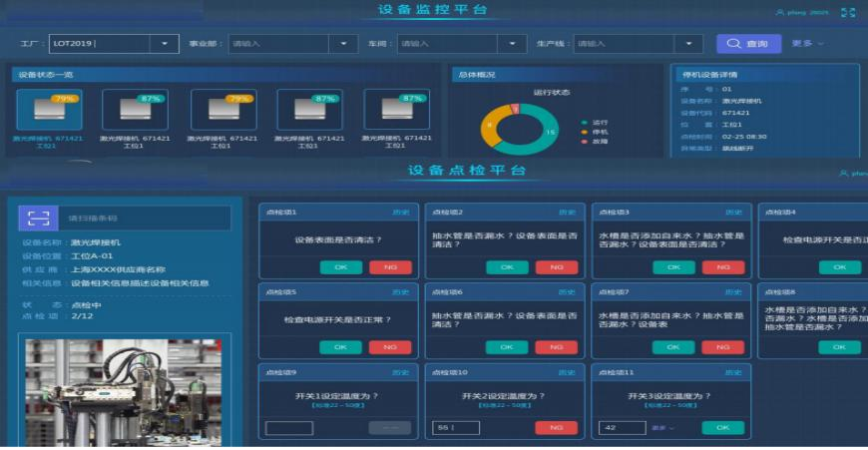
Task: Click the fullscreen icon in the header
Action: (x=848, y=13)
